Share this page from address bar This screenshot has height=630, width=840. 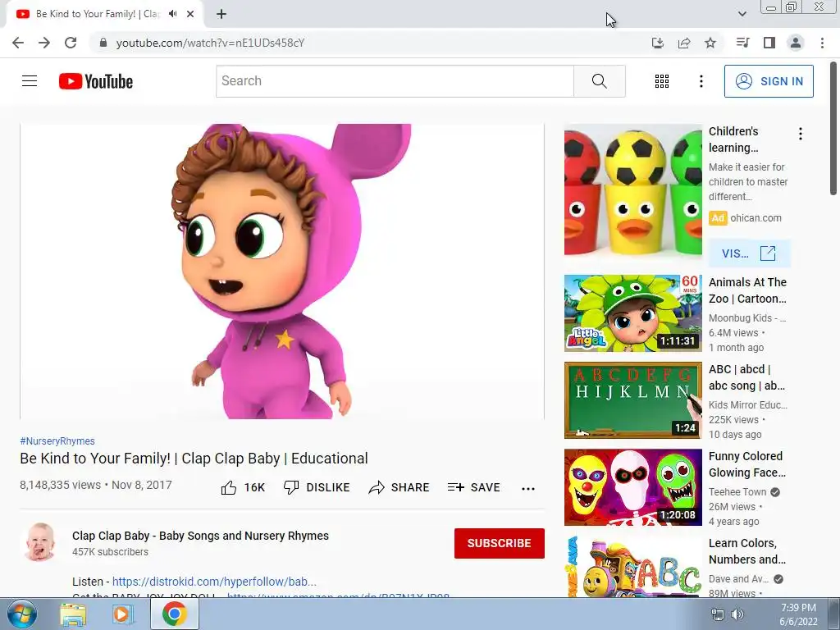coord(683,43)
